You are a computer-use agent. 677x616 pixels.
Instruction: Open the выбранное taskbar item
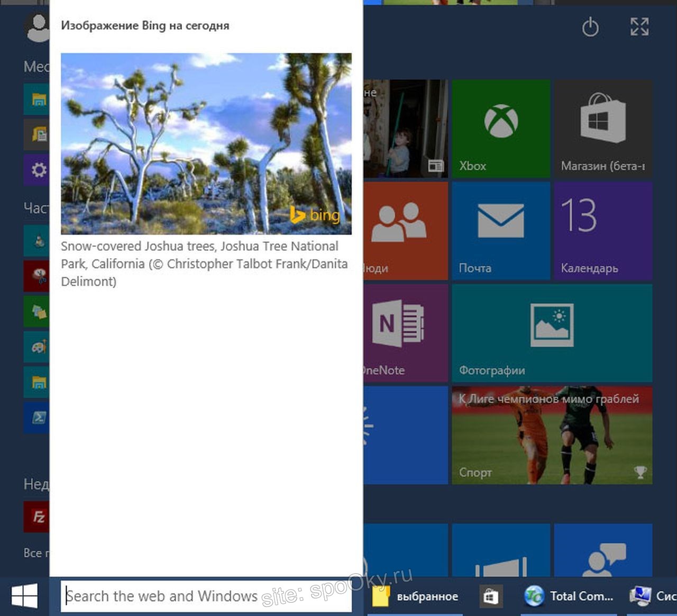pos(415,596)
